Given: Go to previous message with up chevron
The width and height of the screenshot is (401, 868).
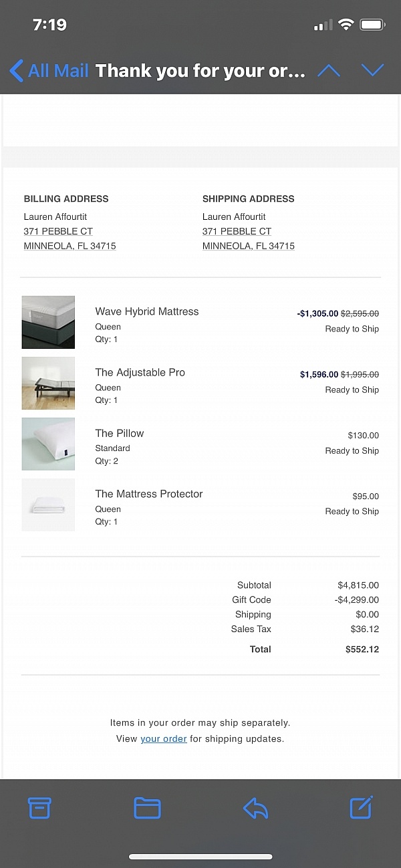Looking at the screenshot, I should pyautogui.click(x=328, y=70).
